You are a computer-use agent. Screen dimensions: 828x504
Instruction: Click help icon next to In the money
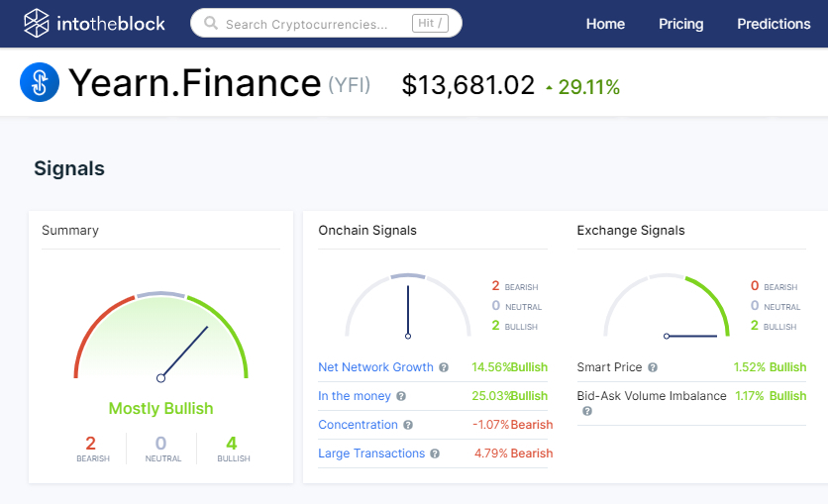[x=401, y=396]
